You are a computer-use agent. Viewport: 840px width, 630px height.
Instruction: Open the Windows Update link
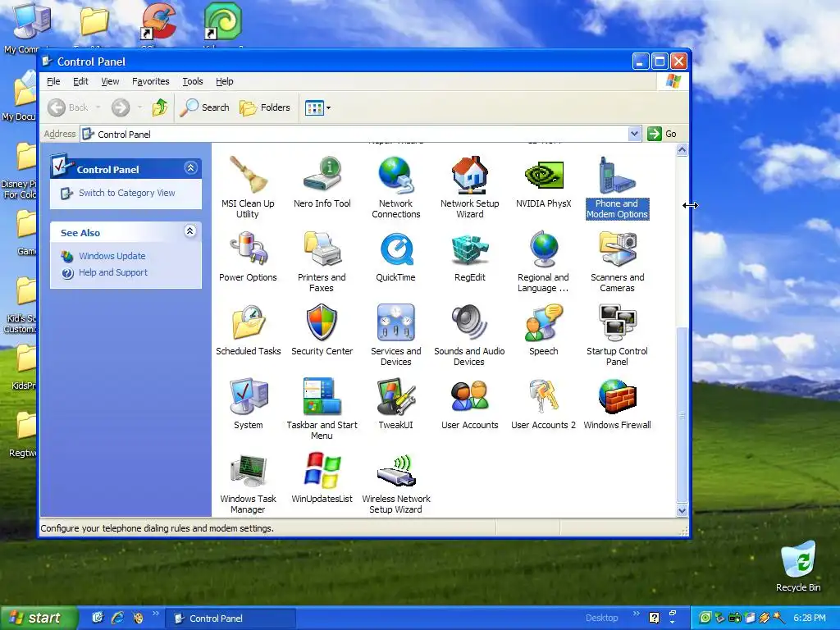[x=112, y=256]
